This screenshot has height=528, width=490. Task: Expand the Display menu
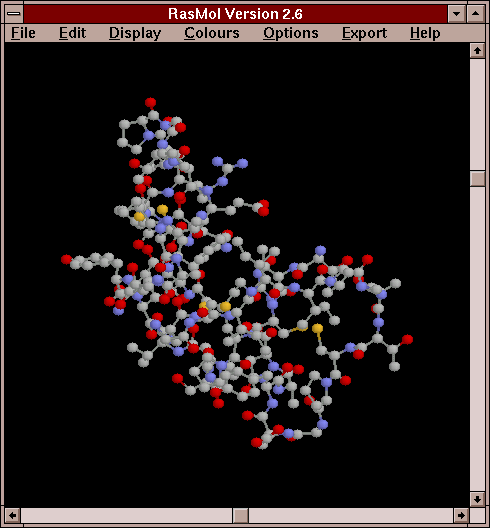(135, 33)
